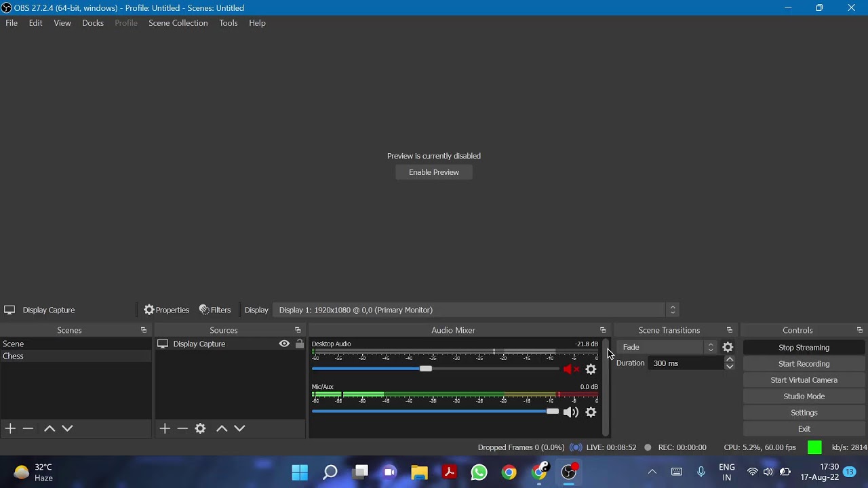The image size is (868, 488).
Task: Click the Duration field showing 300 ms
Action: coord(686,363)
